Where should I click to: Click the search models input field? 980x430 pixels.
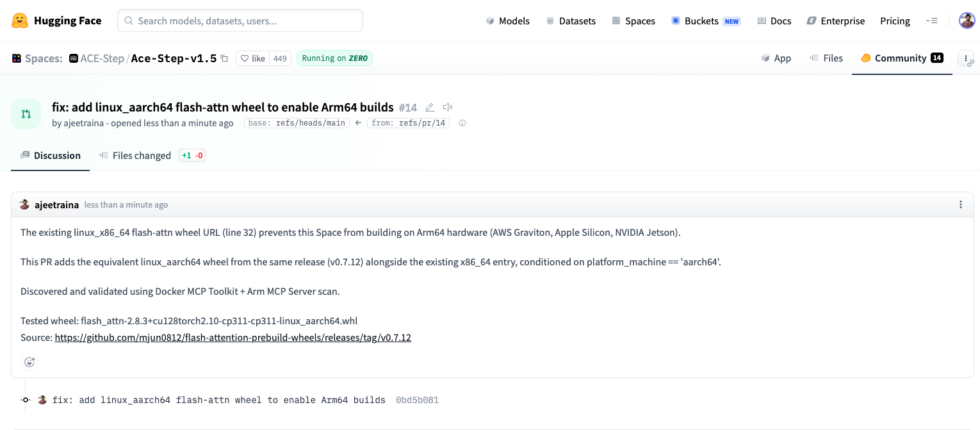coord(240,20)
